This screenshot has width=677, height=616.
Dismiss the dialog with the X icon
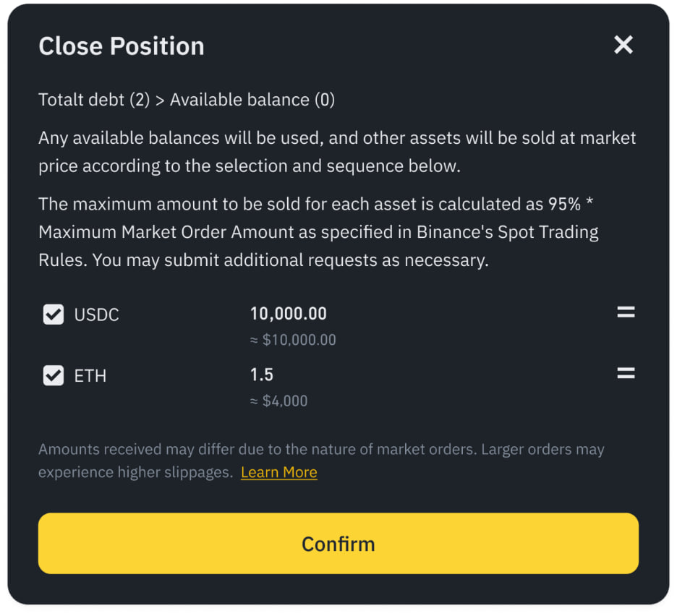click(623, 45)
